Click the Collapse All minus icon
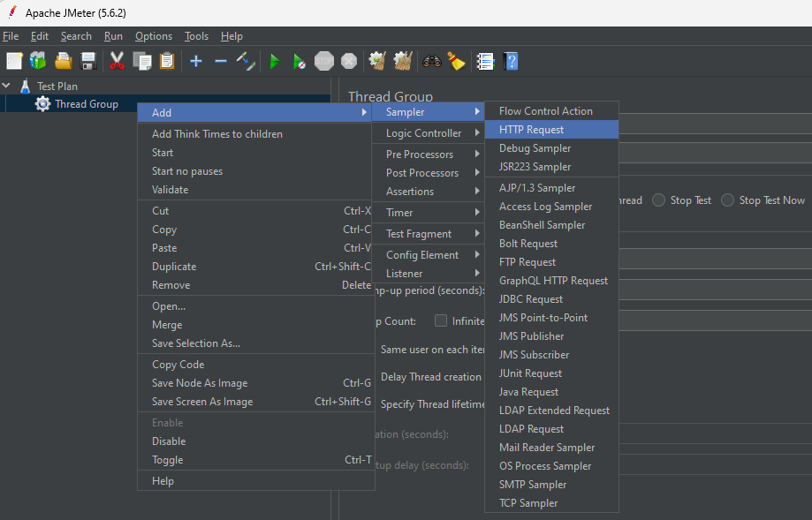This screenshot has height=520, width=812. click(x=221, y=61)
